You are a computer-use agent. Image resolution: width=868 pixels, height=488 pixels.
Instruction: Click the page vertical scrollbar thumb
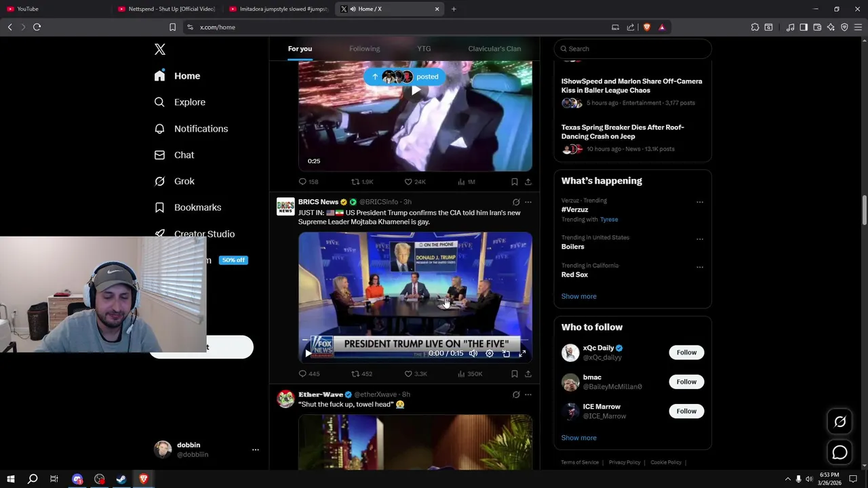(x=864, y=210)
